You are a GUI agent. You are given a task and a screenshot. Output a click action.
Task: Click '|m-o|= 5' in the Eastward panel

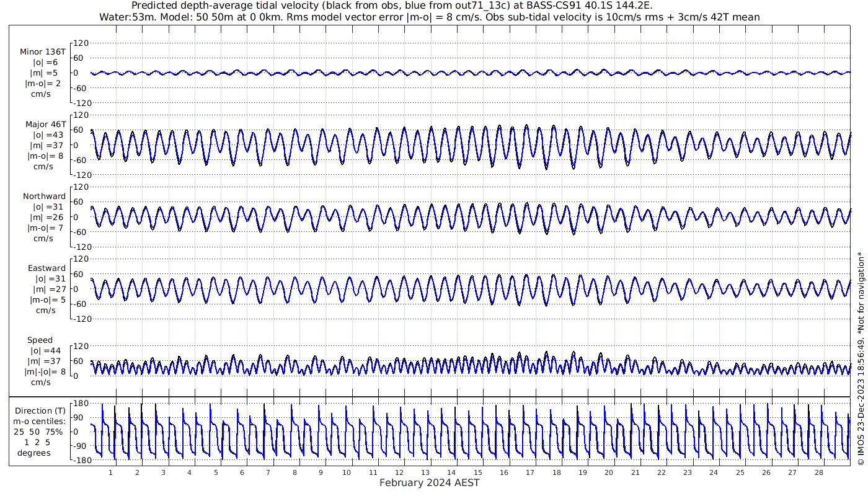click(46, 299)
